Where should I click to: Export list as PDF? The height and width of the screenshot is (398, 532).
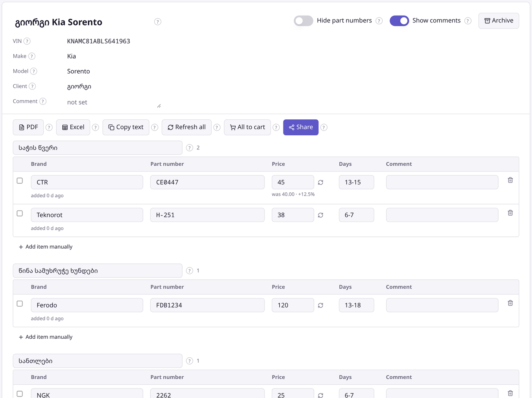(x=28, y=127)
